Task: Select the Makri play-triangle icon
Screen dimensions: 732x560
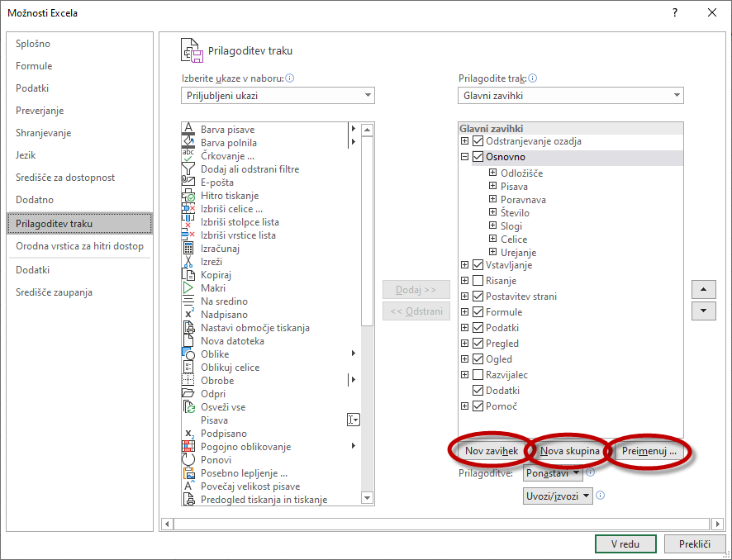Action: 188,288
